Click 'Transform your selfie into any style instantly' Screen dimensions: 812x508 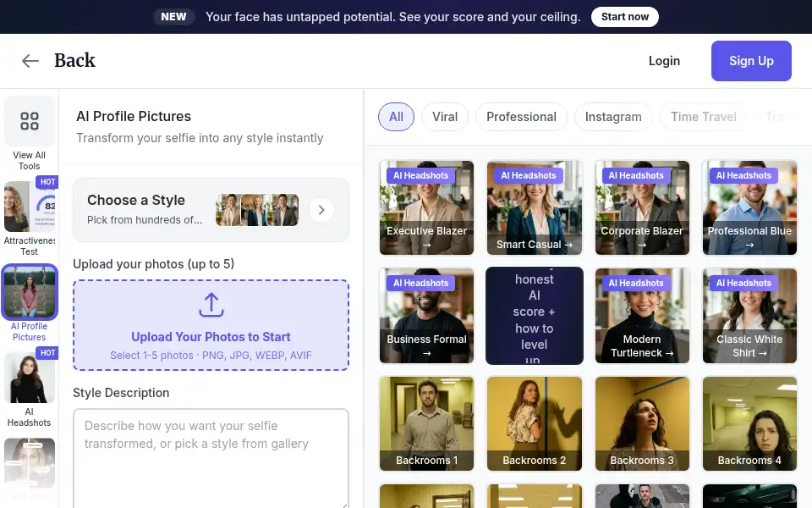tap(200, 138)
